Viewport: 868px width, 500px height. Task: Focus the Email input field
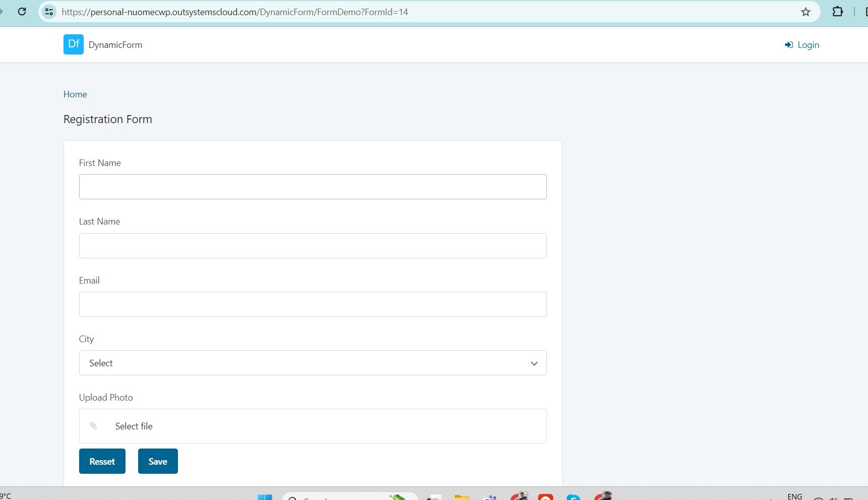tap(313, 304)
